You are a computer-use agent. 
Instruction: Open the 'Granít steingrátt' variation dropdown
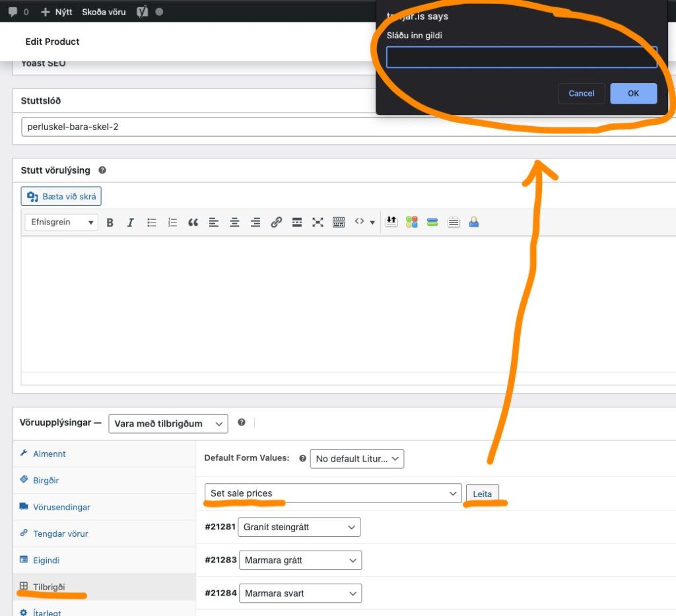point(299,527)
